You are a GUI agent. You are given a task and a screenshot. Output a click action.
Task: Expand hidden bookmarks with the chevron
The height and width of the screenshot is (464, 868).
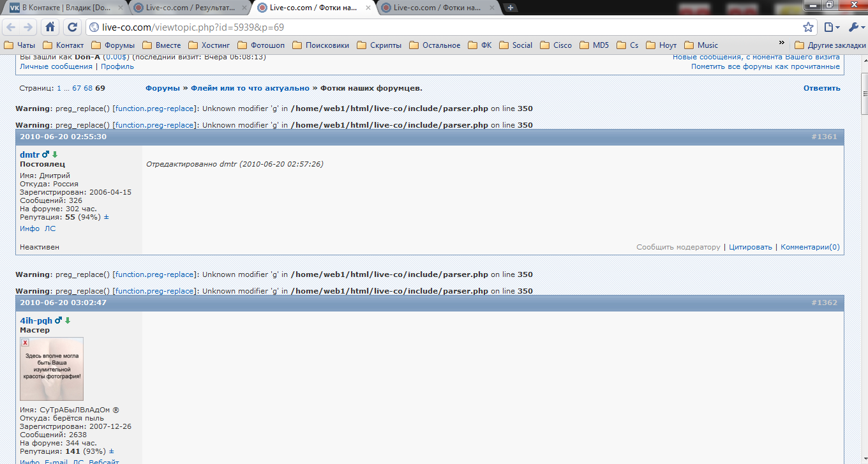pyautogui.click(x=782, y=43)
